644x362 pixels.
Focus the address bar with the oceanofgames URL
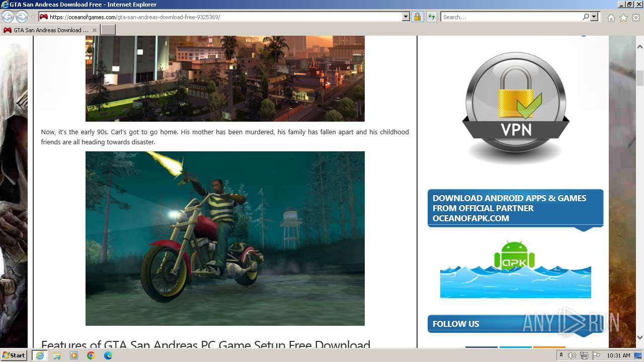(225, 17)
